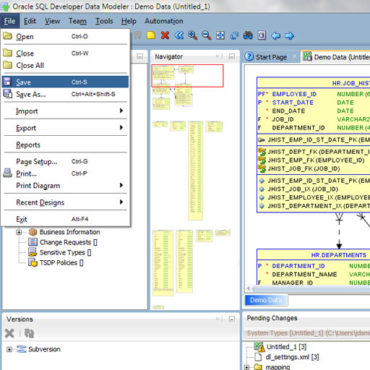
Task: Click the double left chevron toolbar icon
Action: point(179,35)
